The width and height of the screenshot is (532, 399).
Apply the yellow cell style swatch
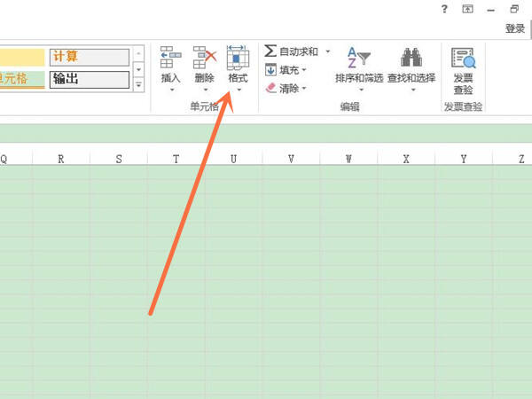click(x=22, y=57)
